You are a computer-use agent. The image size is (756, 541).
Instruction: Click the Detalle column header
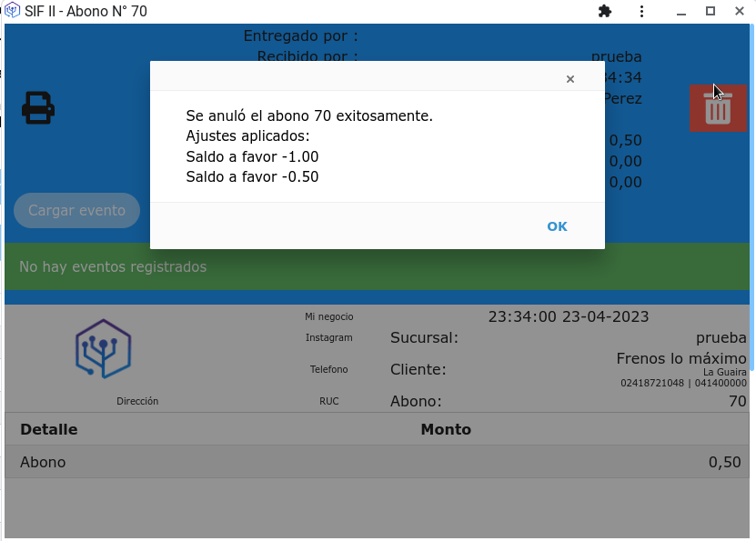[49, 429]
